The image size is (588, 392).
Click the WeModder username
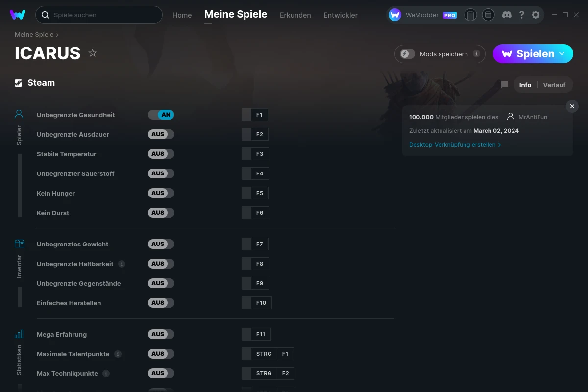pos(422,15)
